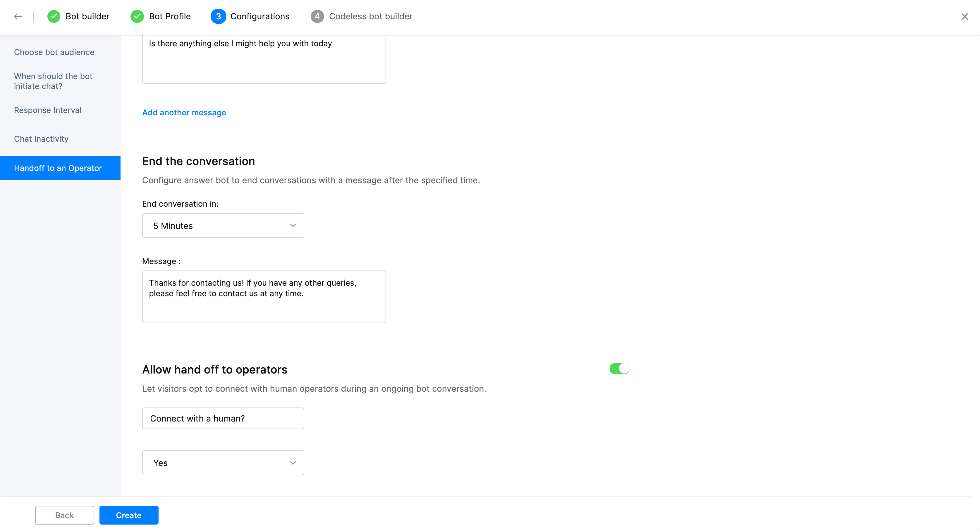Open Response Interval section
Viewport: 980px width, 531px height.
pyautogui.click(x=48, y=110)
